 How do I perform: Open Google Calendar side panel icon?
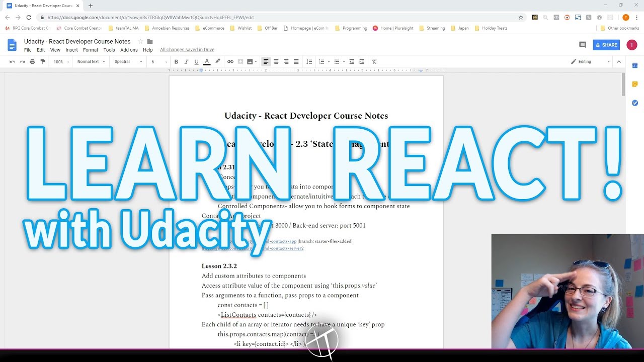click(635, 65)
